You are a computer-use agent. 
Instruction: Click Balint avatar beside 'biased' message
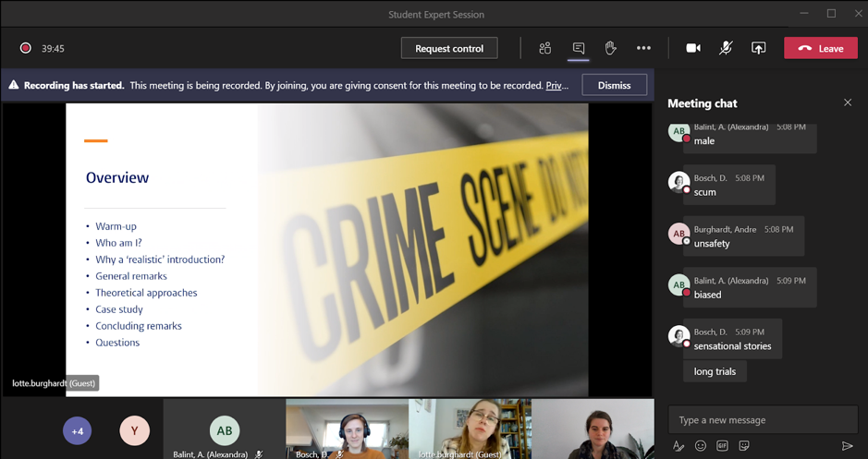(x=679, y=285)
